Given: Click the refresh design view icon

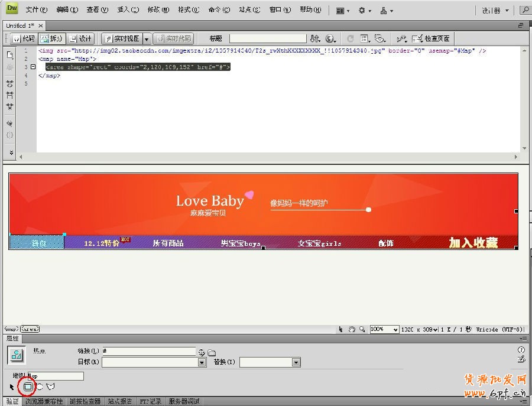Looking at the screenshot, I should pyautogui.click(x=351, y=38).
